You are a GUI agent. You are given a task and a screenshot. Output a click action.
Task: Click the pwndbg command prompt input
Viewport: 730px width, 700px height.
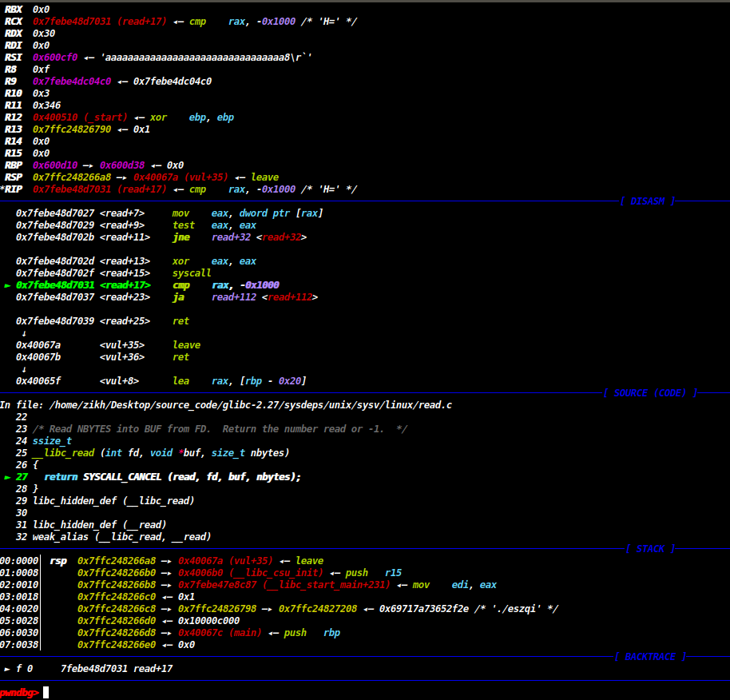(x=46, y=692)
